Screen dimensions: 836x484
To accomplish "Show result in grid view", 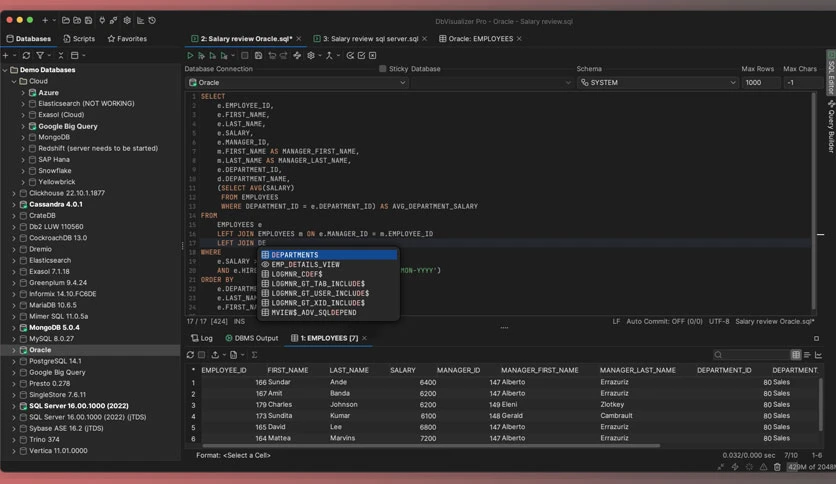I will [x=796, y=355].
